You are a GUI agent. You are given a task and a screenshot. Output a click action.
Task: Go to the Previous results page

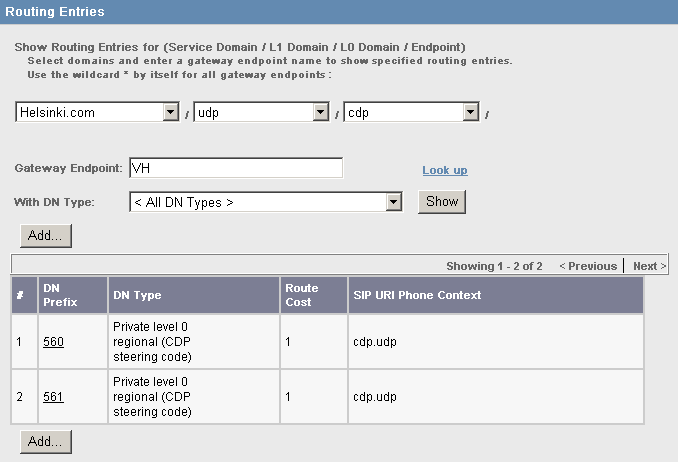[x=588, y=266]
